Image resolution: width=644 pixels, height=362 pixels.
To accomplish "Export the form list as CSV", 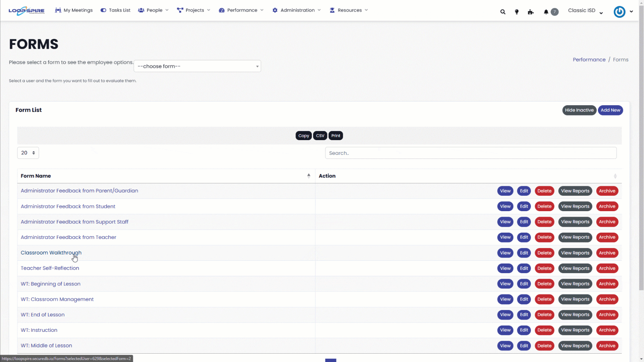I will pos(320,136).
